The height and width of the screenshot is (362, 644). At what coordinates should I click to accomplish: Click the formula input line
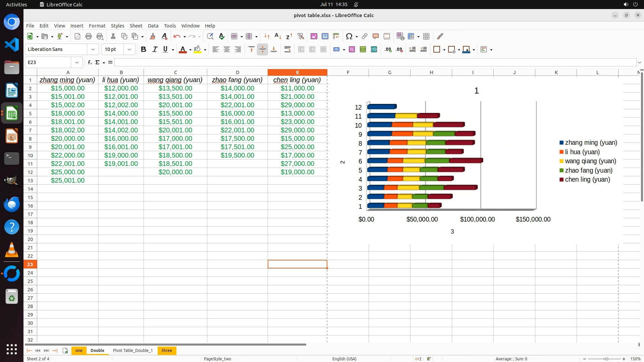[x=375, y=62]
